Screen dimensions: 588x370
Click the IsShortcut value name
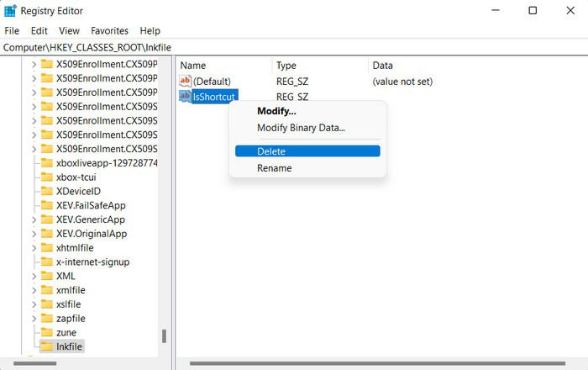pos(214,97)
